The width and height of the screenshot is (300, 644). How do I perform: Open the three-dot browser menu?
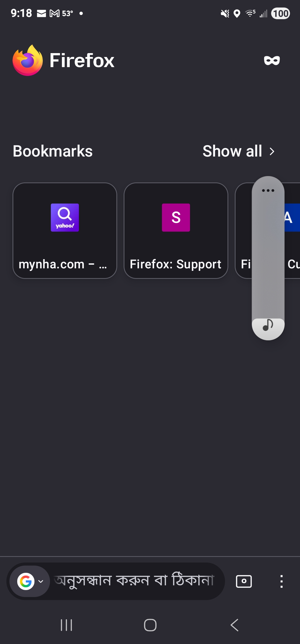pyautogui.click(x=281, y=581)
